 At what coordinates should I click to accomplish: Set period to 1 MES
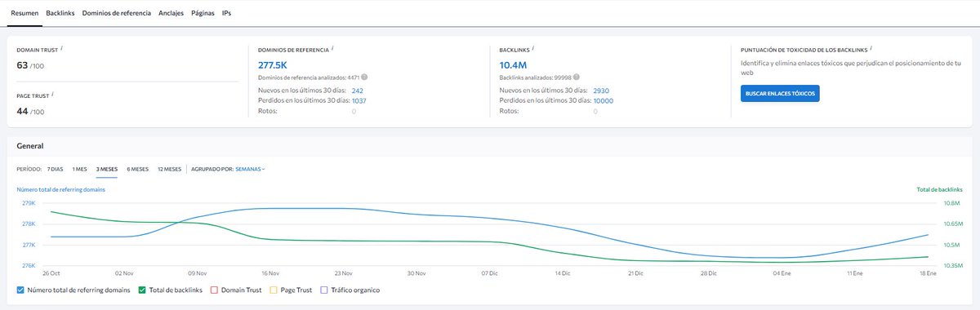tap(79, 169)
